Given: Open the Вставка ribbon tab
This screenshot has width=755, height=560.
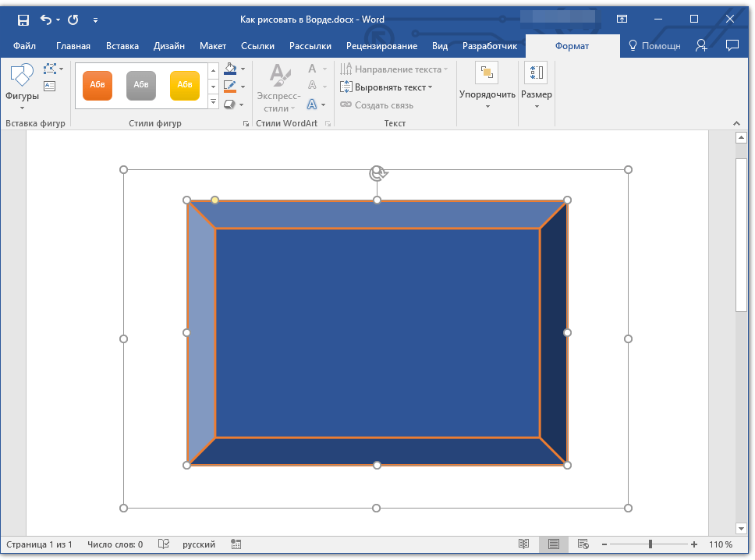Looking at the screenshot, I should point(122,46).
